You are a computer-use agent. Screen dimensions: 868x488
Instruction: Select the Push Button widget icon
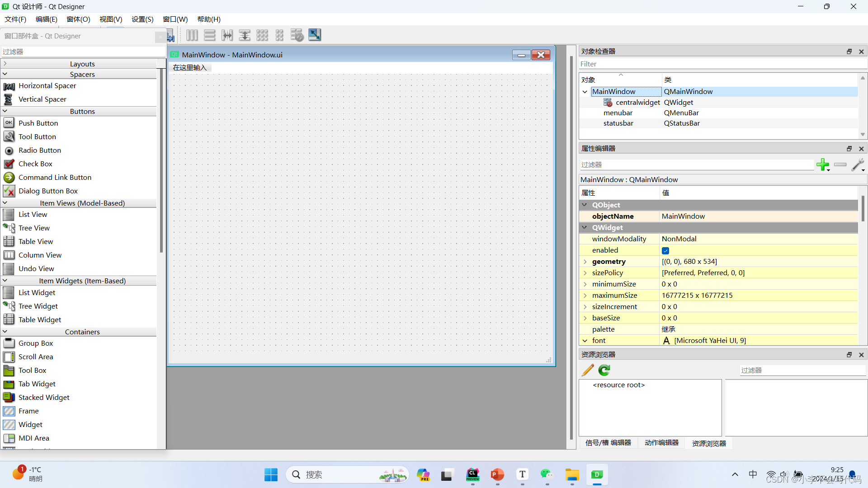(x=9, y=123)
